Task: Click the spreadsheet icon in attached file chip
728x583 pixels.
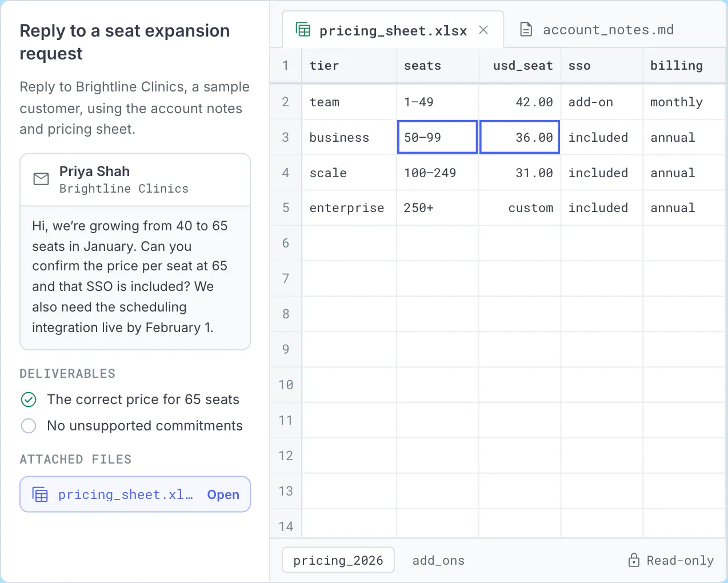Action: (x=40, y=495)
